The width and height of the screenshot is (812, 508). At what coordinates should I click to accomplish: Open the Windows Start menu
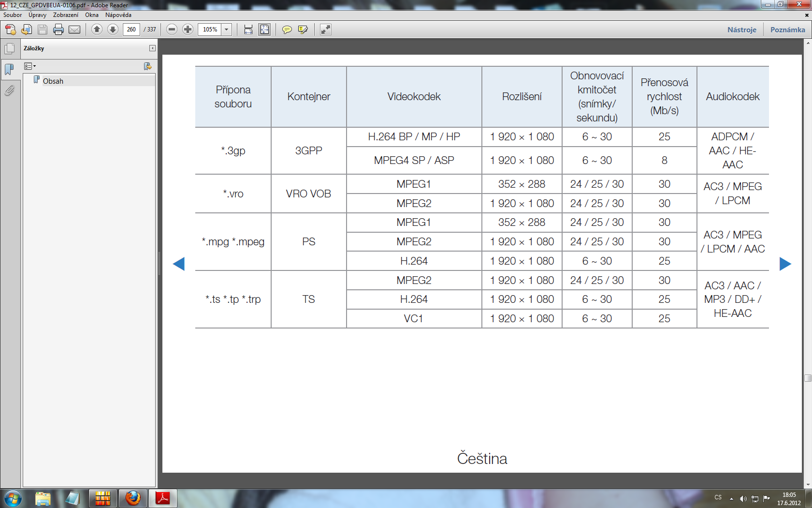[x=13, y=498]
